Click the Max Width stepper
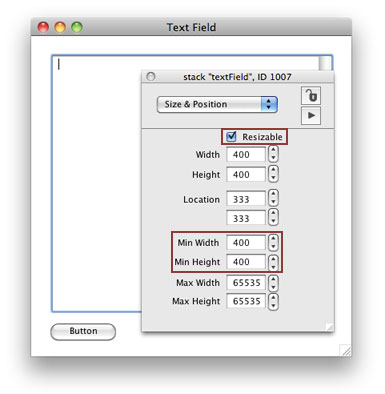 273,283
